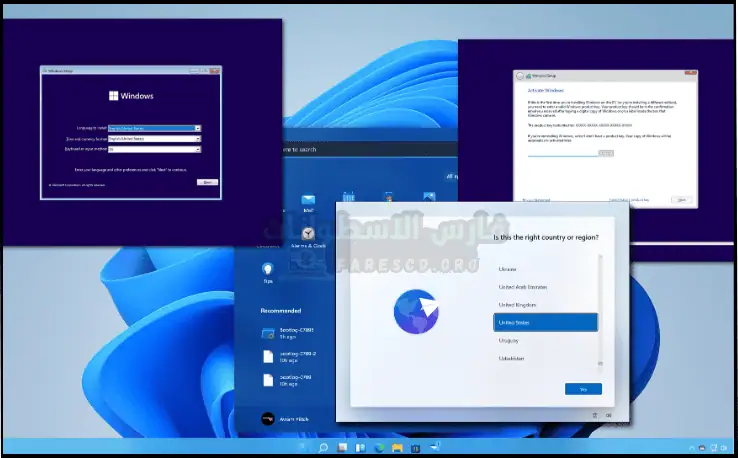Expand the Language to install dropdown
Image resolution: width=738 pixels, height=458 pixels.
click(198, 128)
